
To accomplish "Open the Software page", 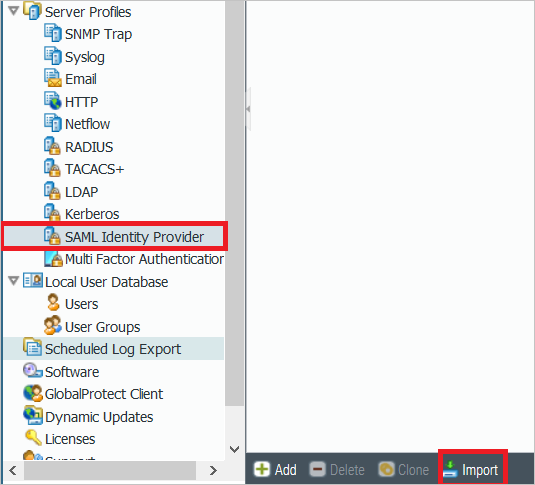I will 72,372.
